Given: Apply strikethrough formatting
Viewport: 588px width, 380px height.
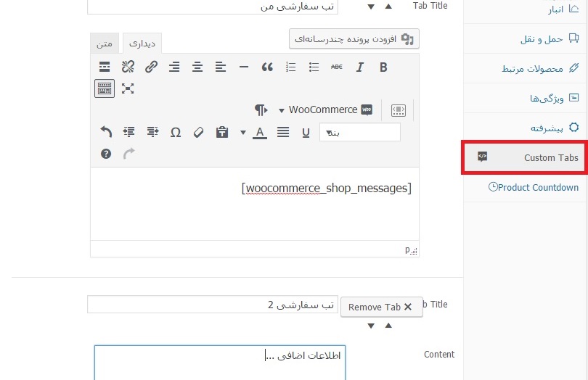Looking at the screenshot, I should (336, 67).
